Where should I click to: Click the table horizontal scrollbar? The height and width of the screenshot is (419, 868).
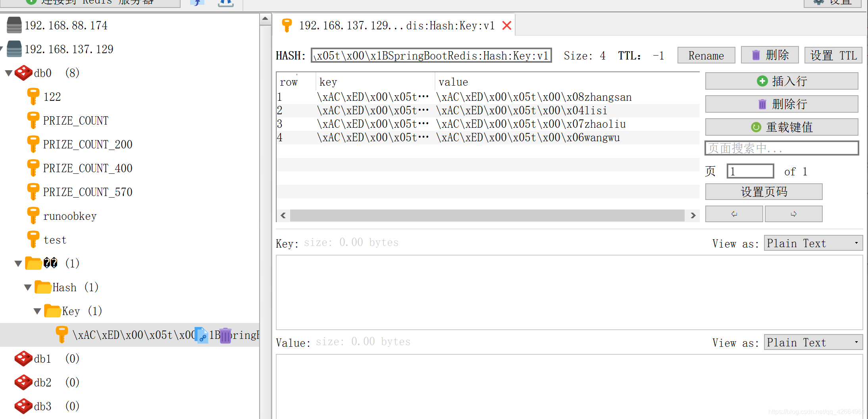coord(487,215)
